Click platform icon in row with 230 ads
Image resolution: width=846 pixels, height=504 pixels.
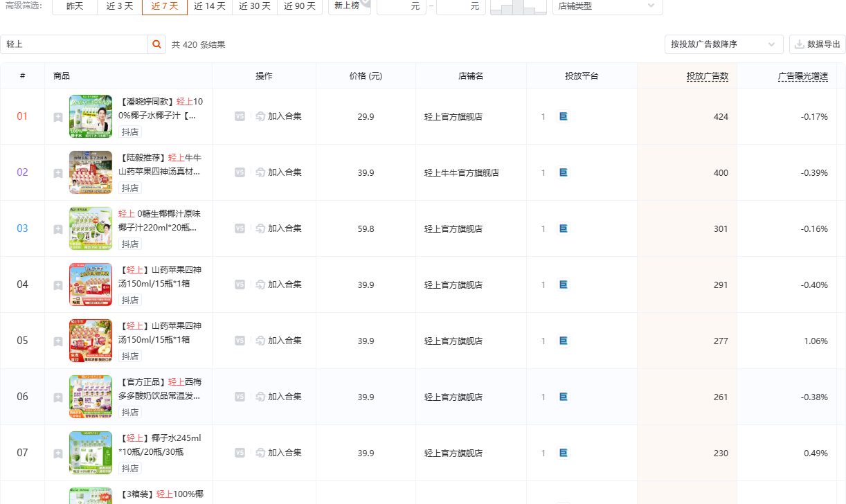click(564, 453)
